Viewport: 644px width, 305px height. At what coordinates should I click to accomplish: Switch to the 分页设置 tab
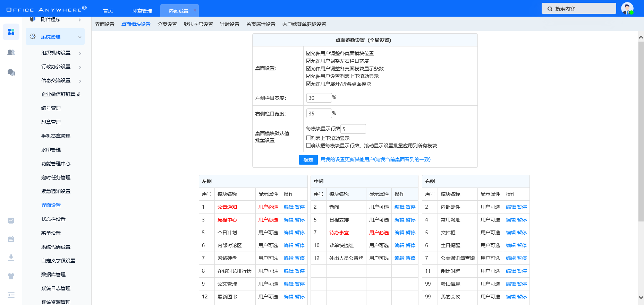(167, 24)
